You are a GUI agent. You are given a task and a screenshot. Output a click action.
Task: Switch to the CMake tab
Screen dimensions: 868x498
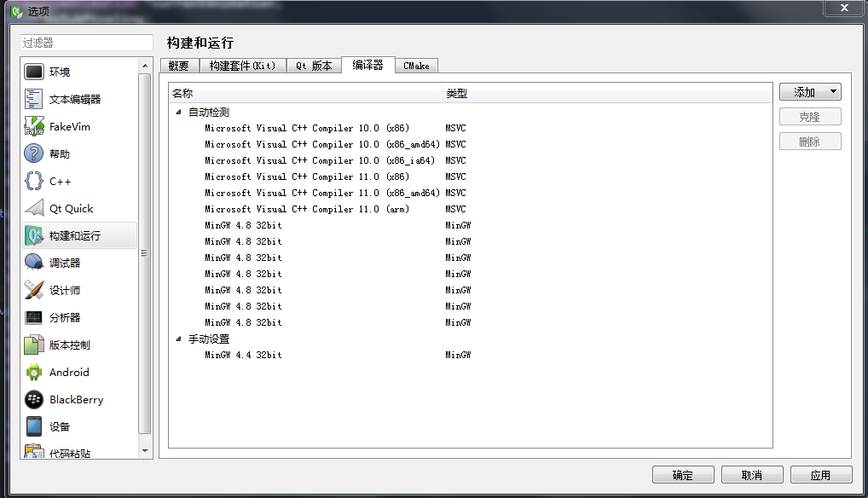point(416,66)
